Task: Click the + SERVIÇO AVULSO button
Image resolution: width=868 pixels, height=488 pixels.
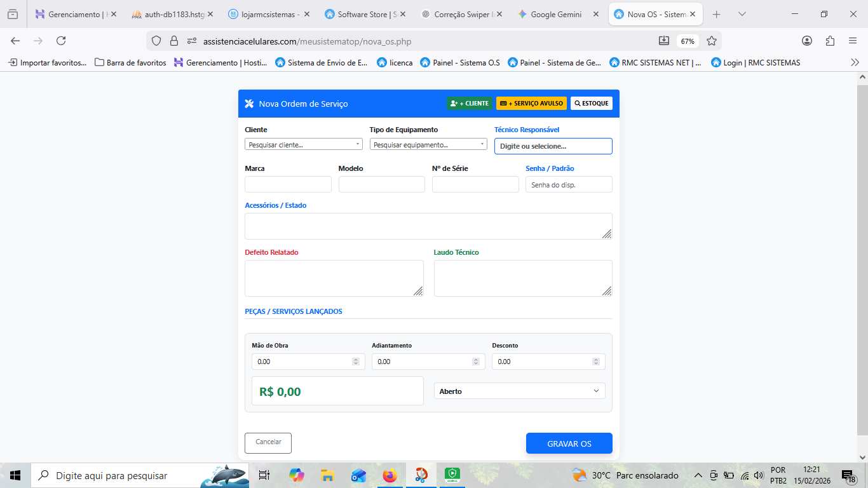Action: tap(531, 104)
